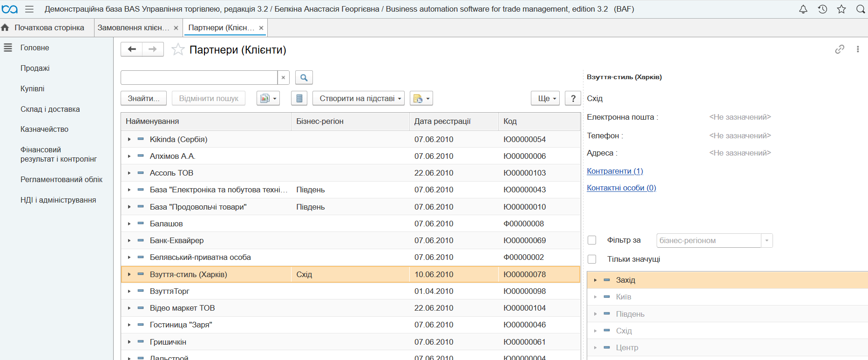This screenshot has width=868, height=360.
Task: Open the documents icon dropdown
Action: (421, 98)
